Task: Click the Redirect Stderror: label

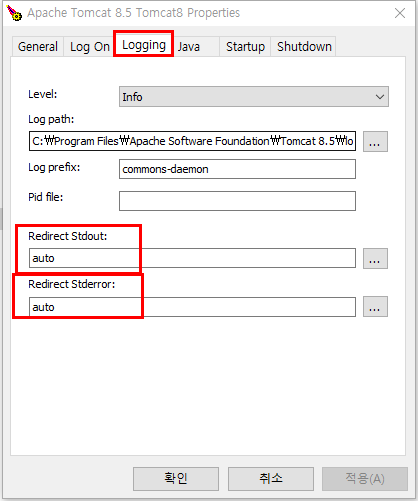Action: click(72, 284)
